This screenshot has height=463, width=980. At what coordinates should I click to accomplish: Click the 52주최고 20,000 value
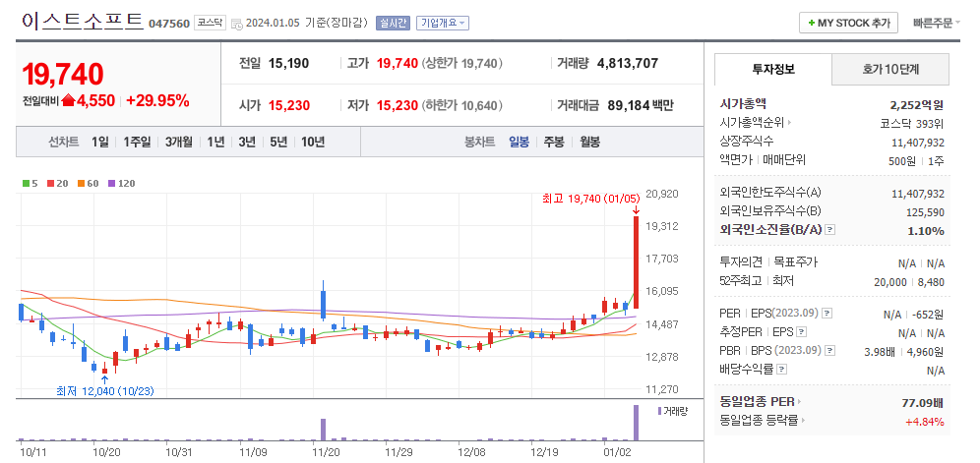pyautogui.click(x=890, y=282)
